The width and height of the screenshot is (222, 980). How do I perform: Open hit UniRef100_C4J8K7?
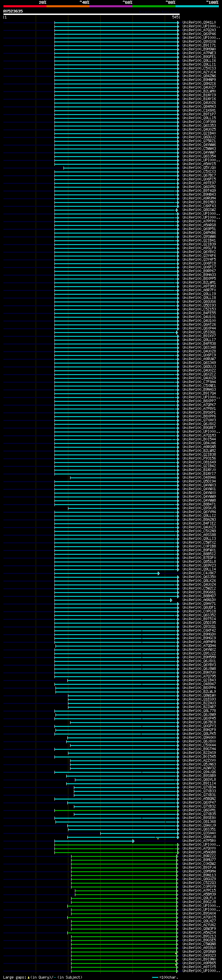(x=199, y=573)
